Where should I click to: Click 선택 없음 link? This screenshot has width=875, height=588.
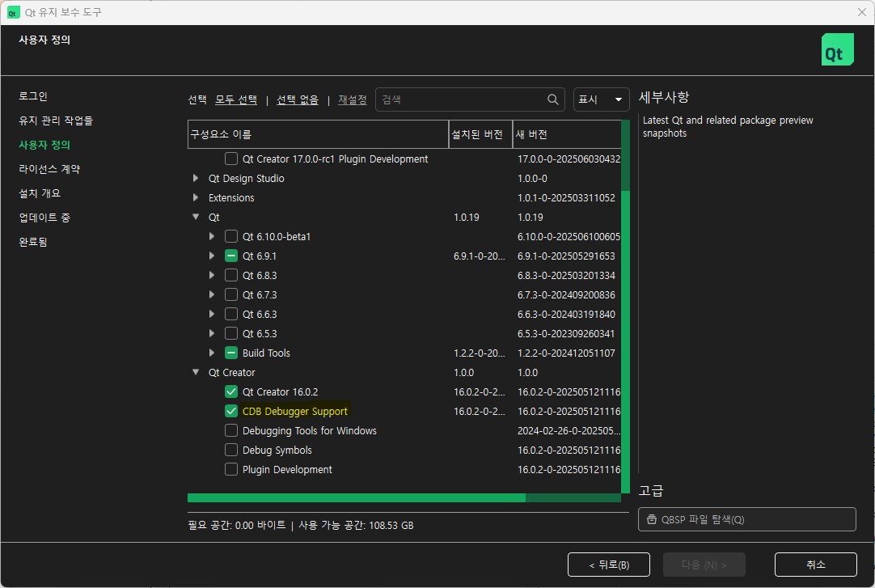pyautogui.click(x=298, y=99)
